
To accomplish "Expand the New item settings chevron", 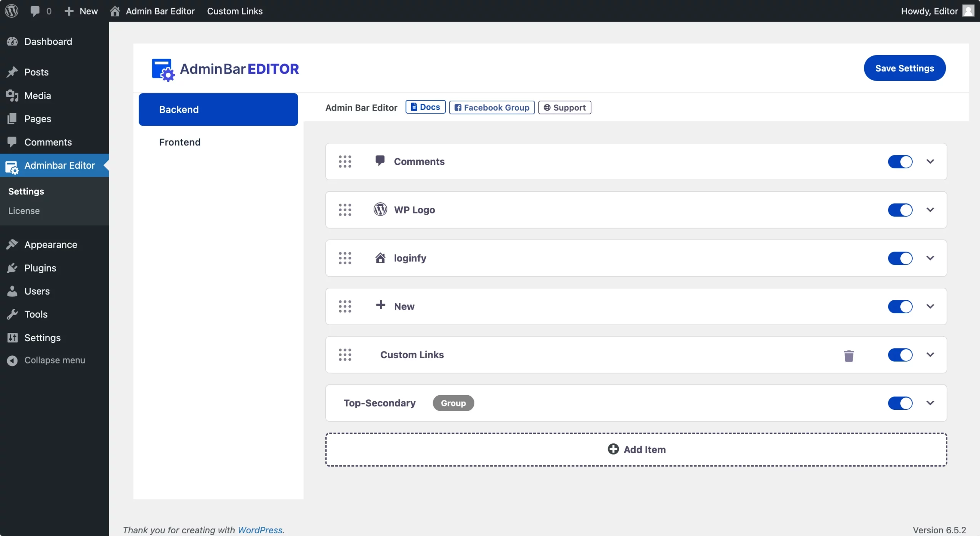I will [x=930, y=306].
